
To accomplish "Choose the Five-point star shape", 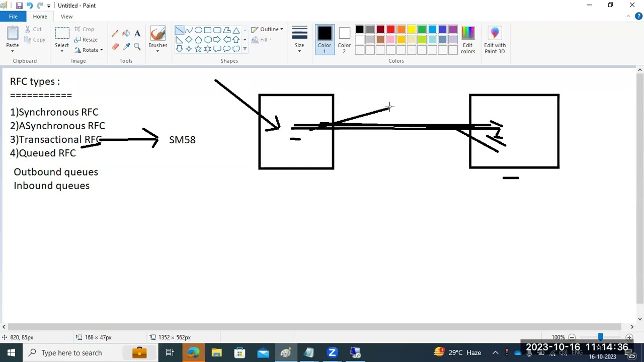I will pyautogui.click(x=198, y=49).
